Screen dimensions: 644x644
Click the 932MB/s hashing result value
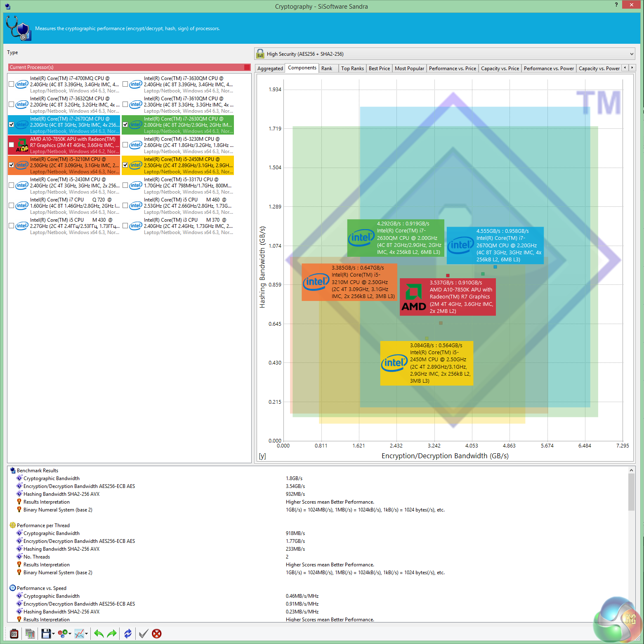pos(295,494)
